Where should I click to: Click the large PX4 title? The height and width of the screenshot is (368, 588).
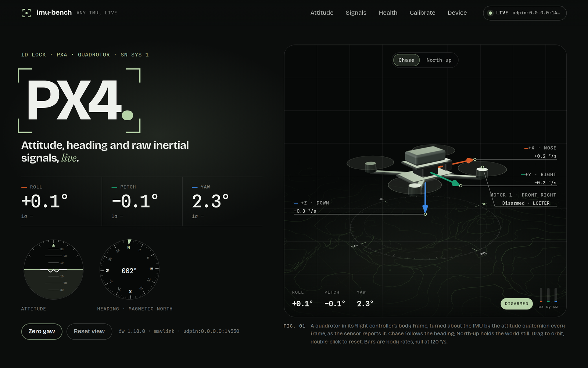tap(79, 100)
